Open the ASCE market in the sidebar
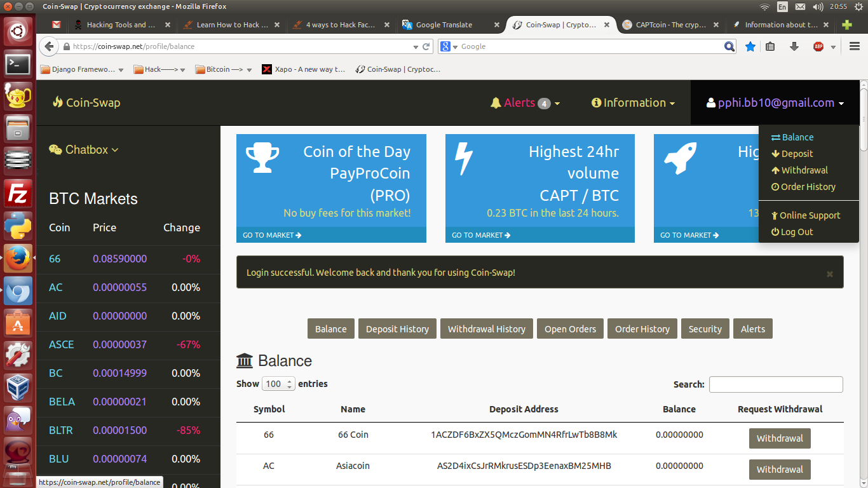Screen dimensions: 868x488 [x=62, y=344]
